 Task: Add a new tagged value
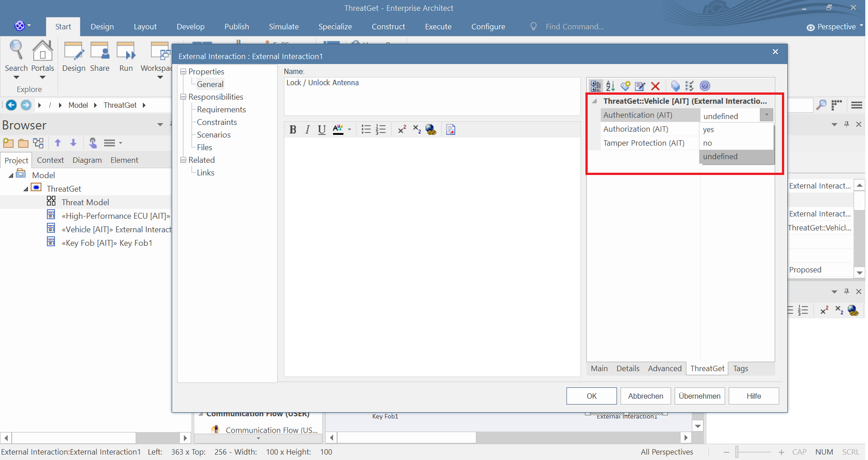pos(625,86)
